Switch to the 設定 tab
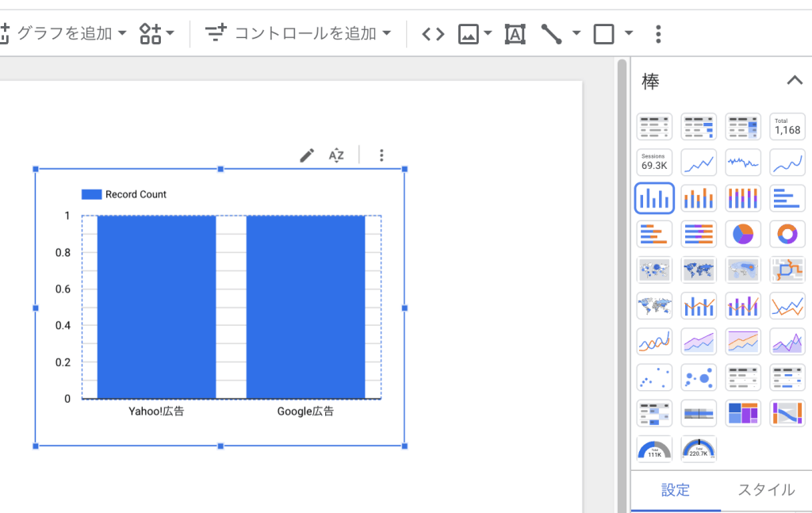This screenshot has width=812, height=513. pos(676,490)
